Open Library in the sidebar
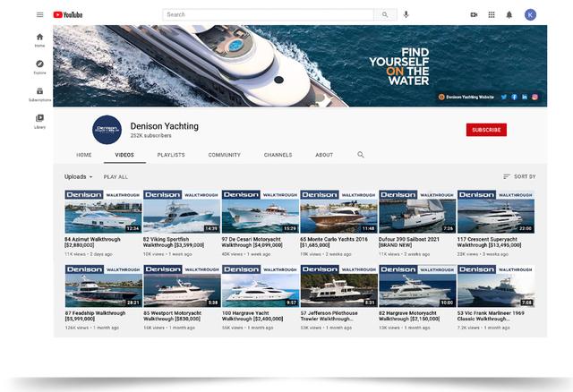 tap(39, 121)
